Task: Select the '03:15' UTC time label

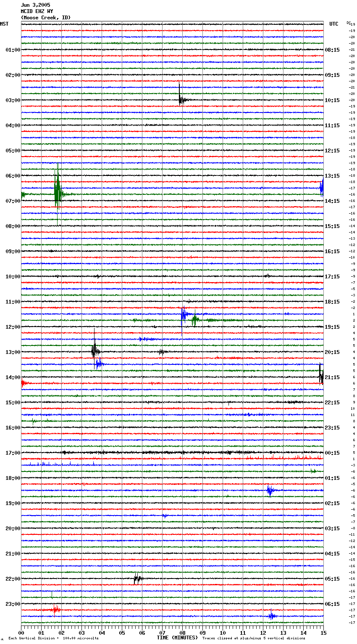Action: (x=332, y=529)
